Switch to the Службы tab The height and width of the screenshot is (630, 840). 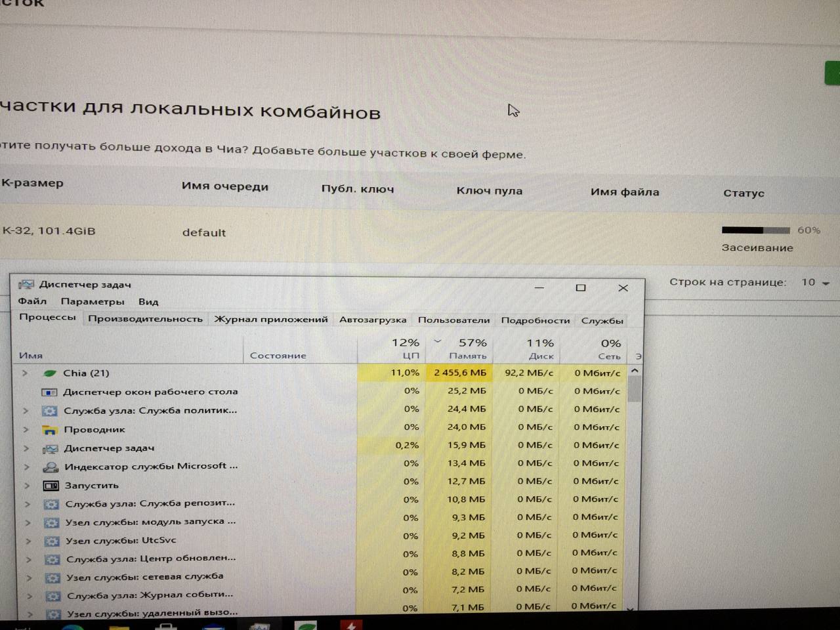coord(602,321)
